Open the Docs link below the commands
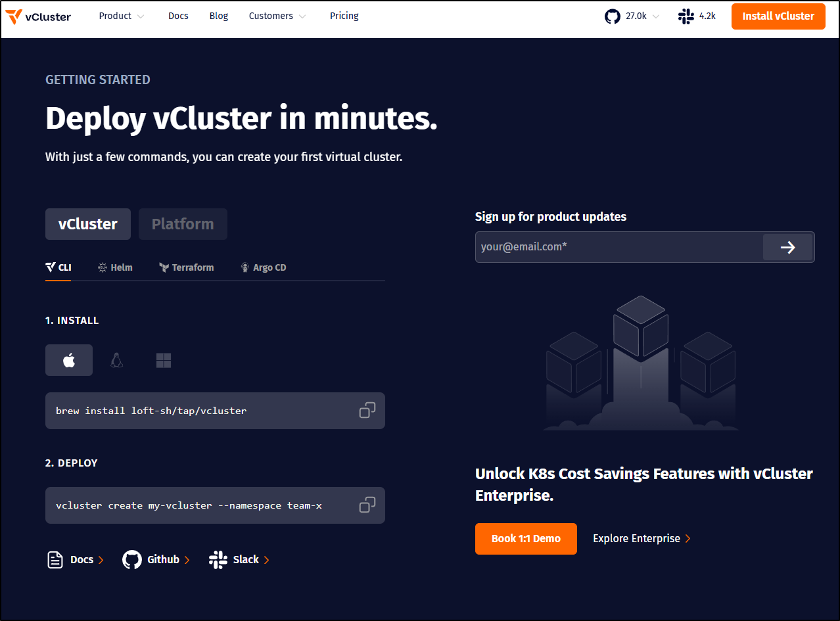Image resolution: width=840 pixels, height=621 pixels. click(76, 560)
